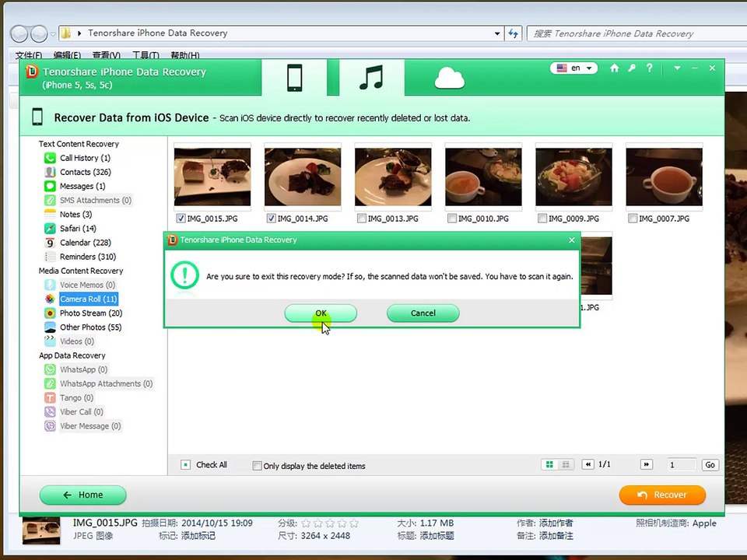Open Safari (14) category
This screenshot has height=560, width=747.
coord(78,229)
